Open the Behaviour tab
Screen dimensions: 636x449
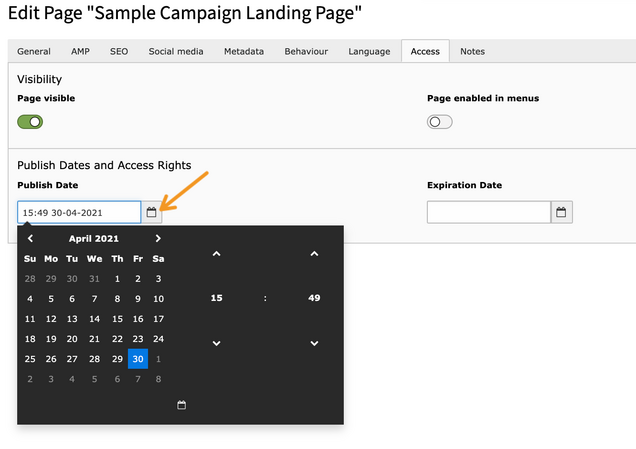[x=306, y=52]
